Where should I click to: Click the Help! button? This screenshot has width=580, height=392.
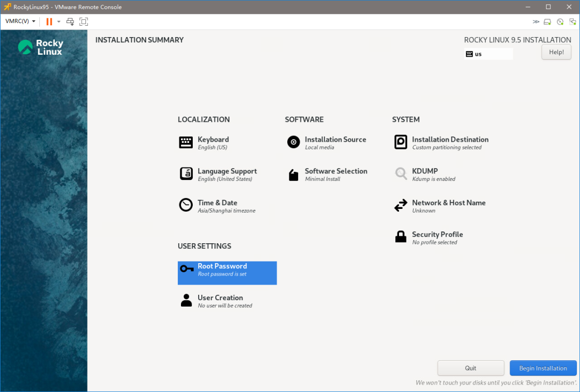[556, 52]
